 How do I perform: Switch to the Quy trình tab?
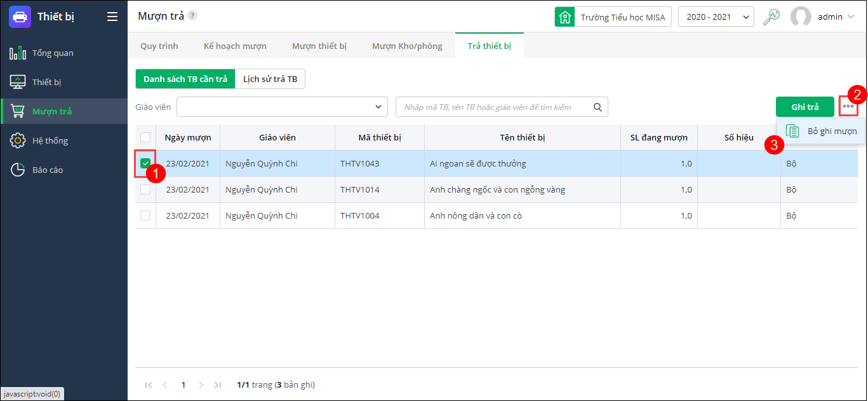tap(159, 46)
